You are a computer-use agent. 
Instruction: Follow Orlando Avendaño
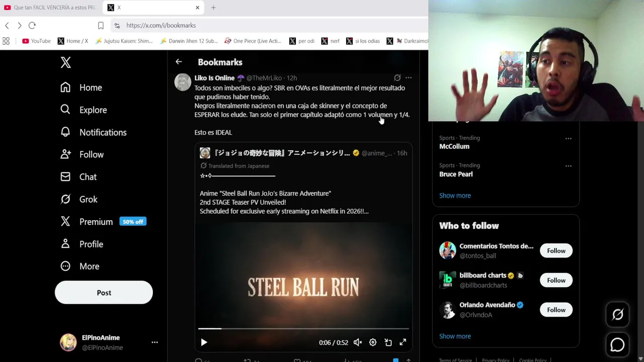point(556,310)
